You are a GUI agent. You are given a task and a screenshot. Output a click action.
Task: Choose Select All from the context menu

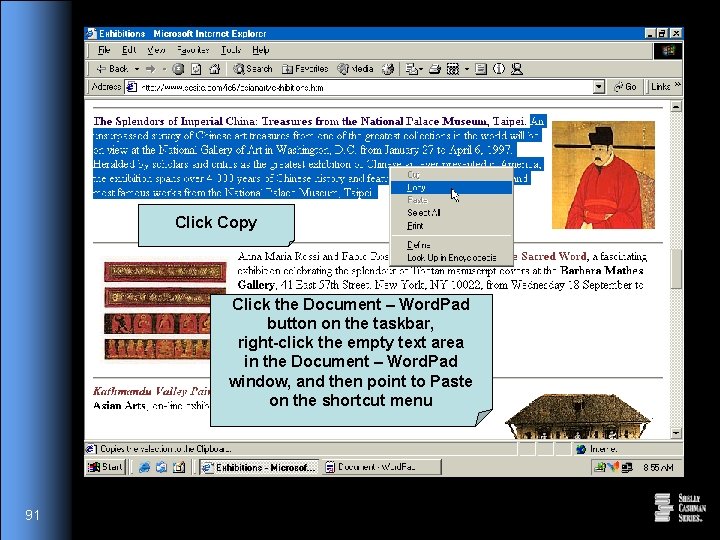[451, 213]
